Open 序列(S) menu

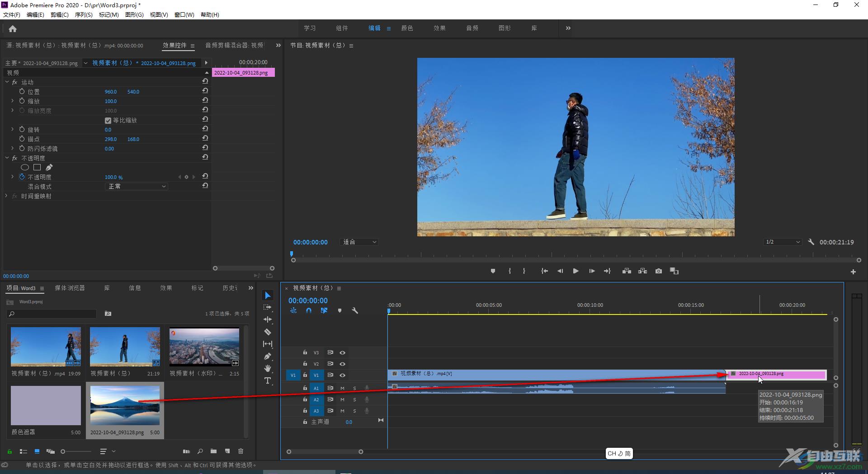[x=84, y=15]
